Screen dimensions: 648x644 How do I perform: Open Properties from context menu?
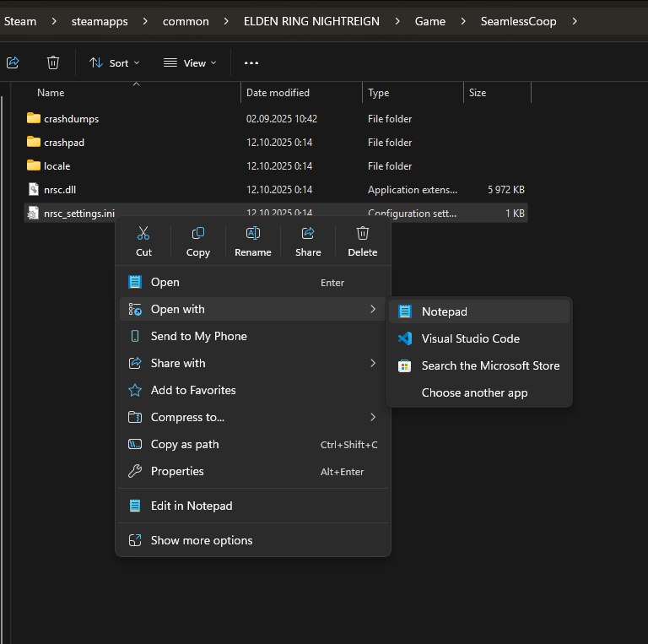click(x=177, y=471)
